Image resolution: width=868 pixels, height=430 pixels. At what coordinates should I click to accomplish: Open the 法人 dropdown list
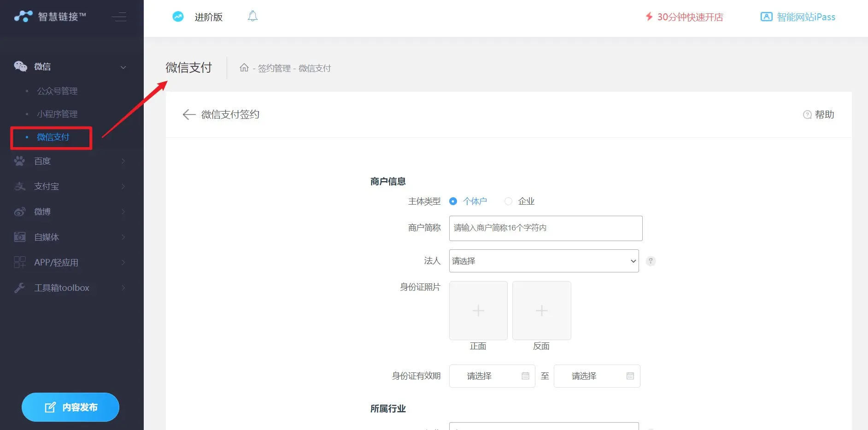[x=544, y=261]
